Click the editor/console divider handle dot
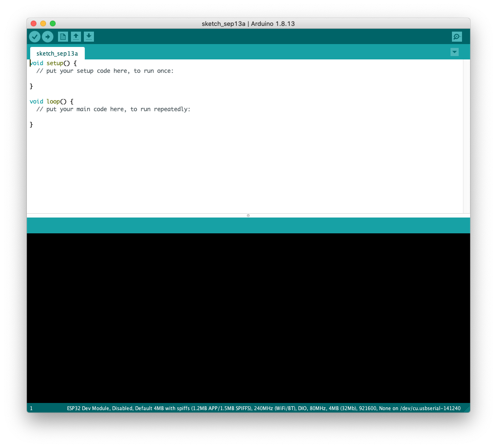 pyautogui.click(x=248, y=216)
